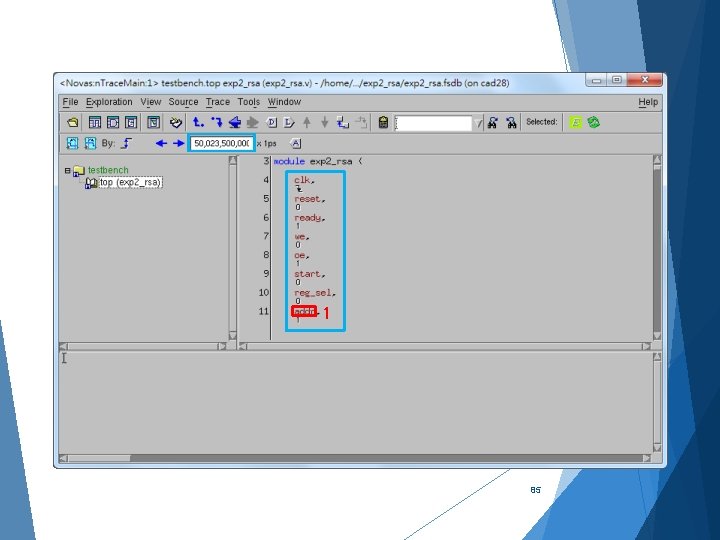Screen dimensions: 720x540
Task: Open the Tools menu
Action: coord(248,102)
